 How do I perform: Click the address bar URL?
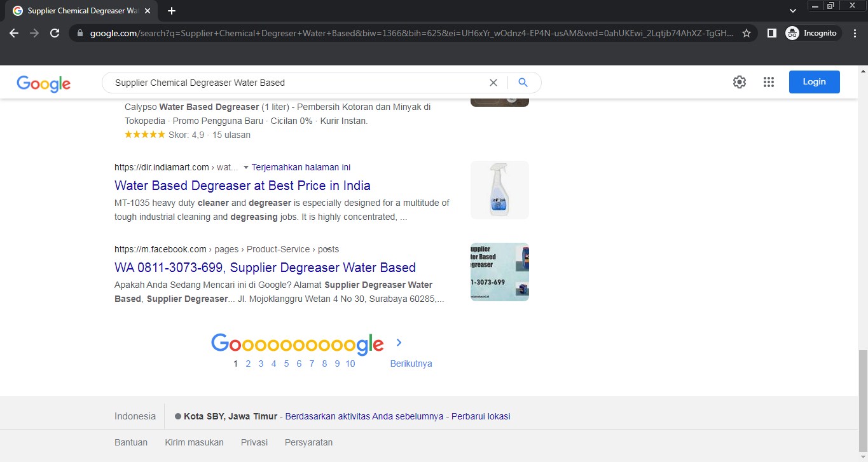coord(411,33)
